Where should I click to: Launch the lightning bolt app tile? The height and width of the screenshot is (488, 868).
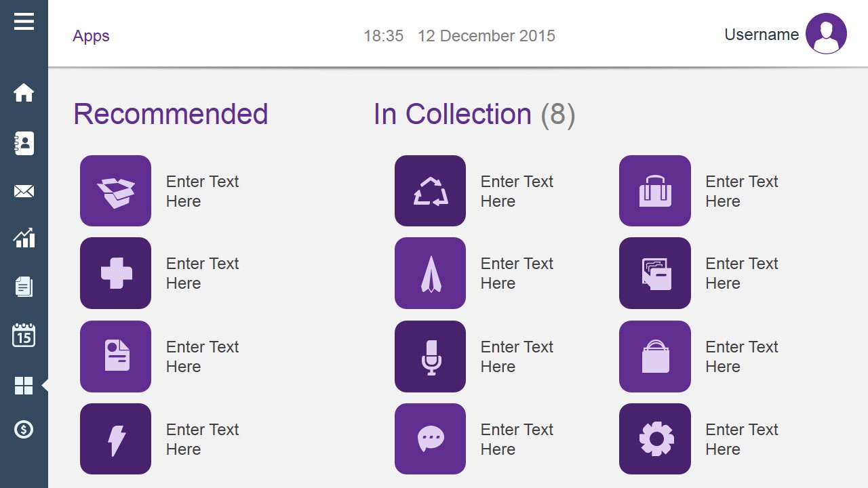[x=115, y=439]
